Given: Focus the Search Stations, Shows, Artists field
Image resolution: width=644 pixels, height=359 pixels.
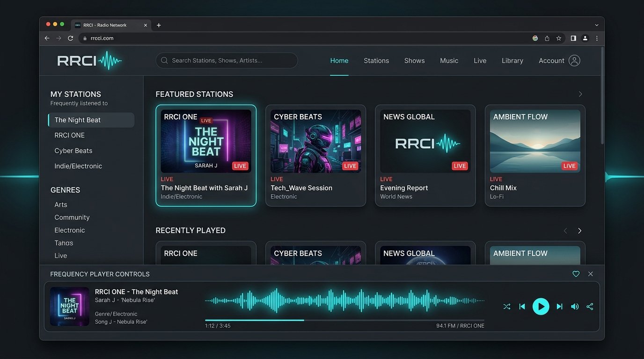Looking at the screenshot, I should [x=227, y=60].
